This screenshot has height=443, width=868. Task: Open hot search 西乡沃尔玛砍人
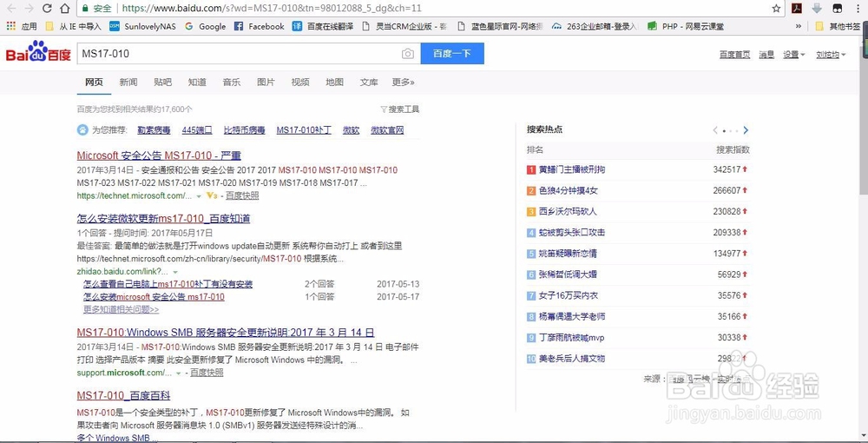click(x=568, y=212)
